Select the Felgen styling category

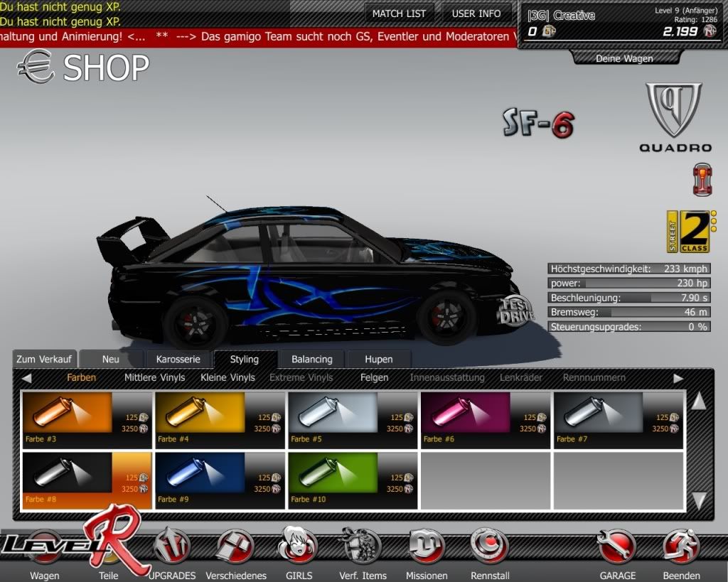(x=374, y=378)
